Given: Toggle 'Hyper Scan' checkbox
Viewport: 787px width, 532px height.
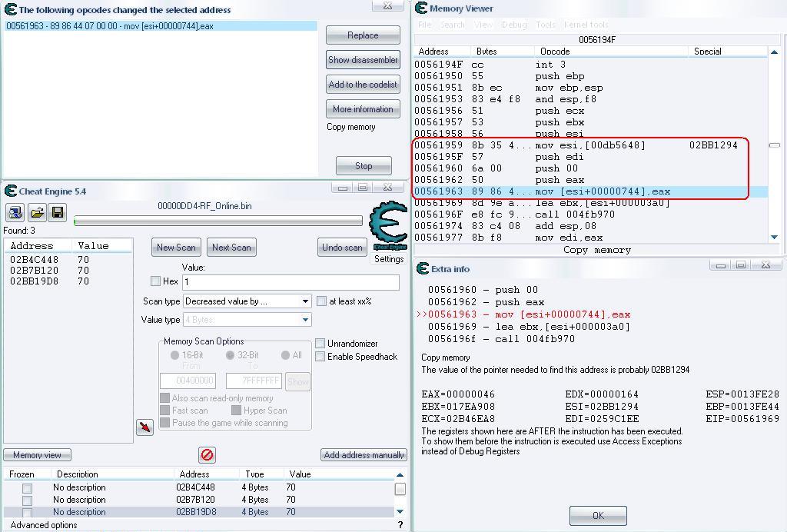Looking at the screenshot, I should [x=236, y=410].
